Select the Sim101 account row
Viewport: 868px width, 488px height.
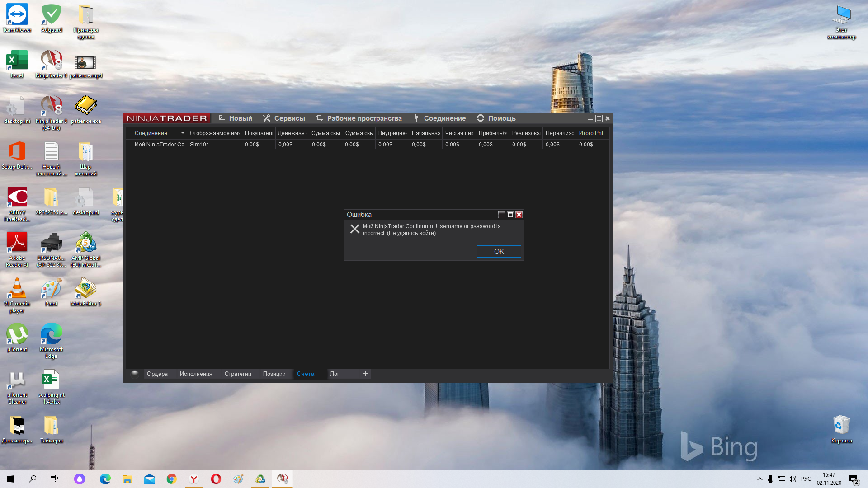(199, 145)
